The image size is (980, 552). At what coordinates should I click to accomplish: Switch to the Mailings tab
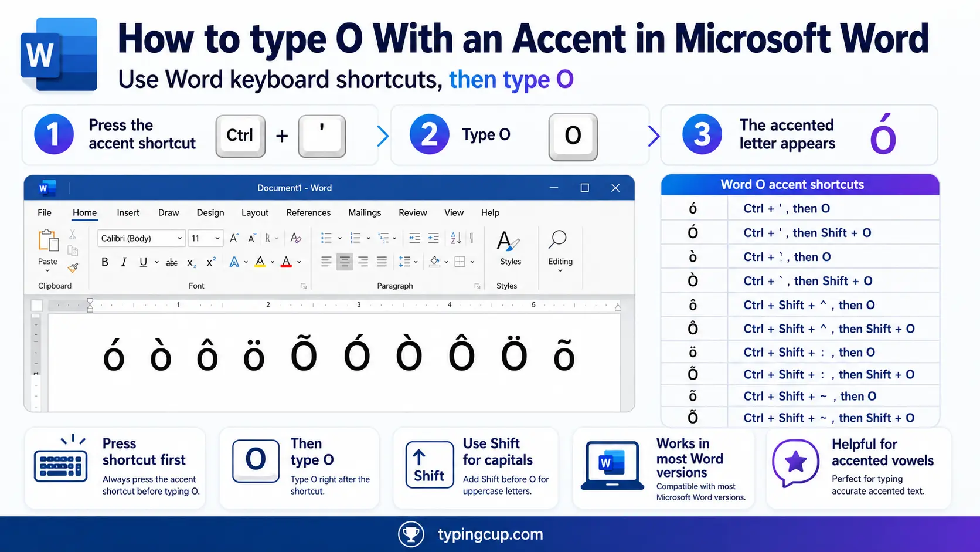[x=365, y=212]
